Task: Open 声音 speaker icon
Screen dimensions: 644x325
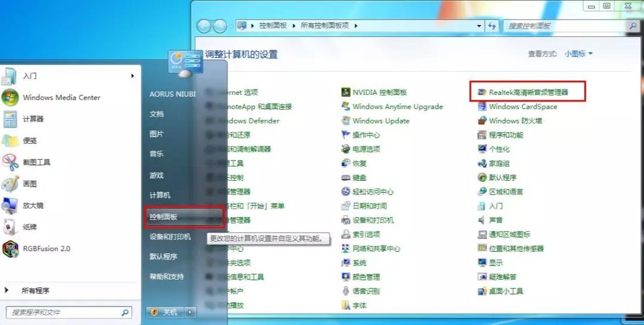Action: tap(482, 220)
